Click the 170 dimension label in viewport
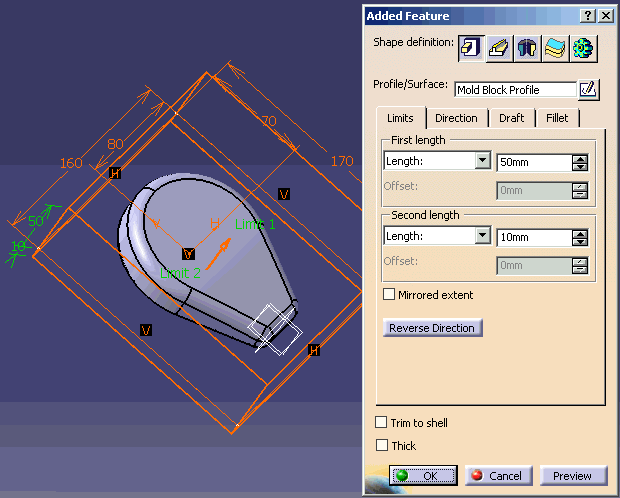This screenshot has height=498, width=620. point(340,160)
